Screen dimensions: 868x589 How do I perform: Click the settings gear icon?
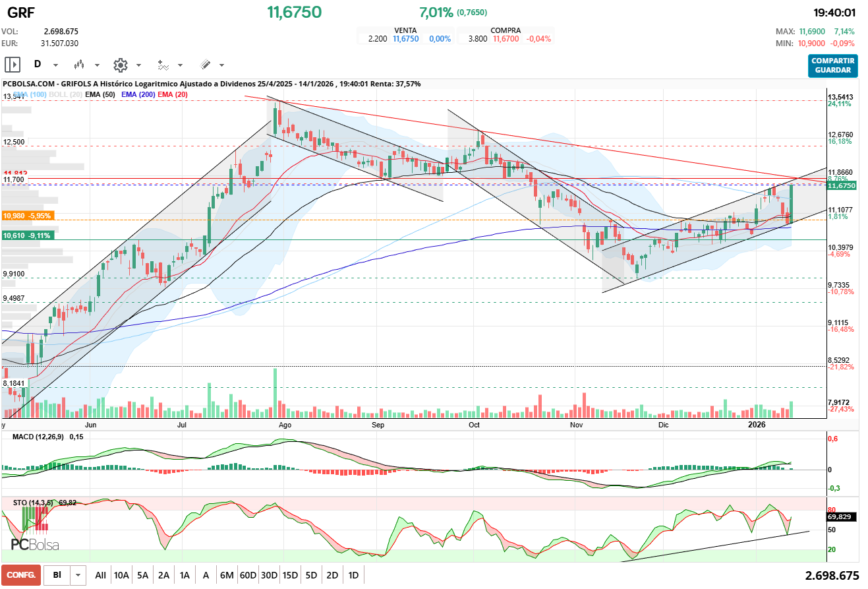pos(120,65)
